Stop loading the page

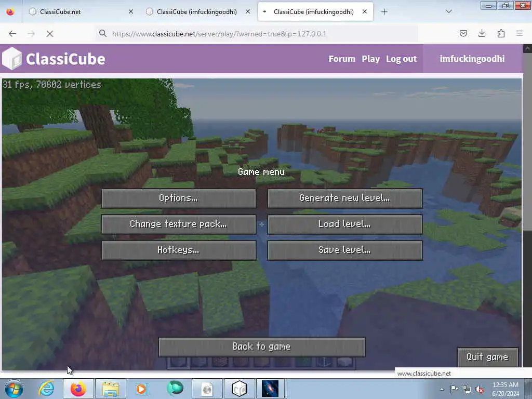point(50,34)
